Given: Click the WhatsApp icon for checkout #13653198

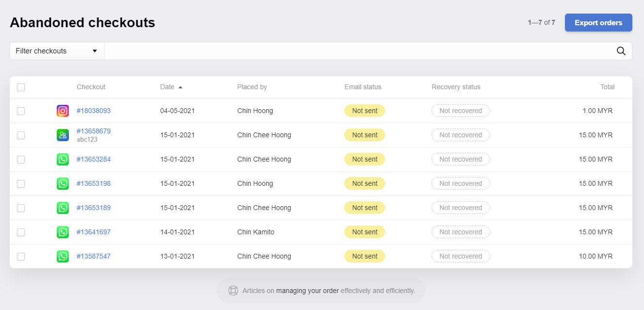Looking at the screenshot, I should pos(63,183).
